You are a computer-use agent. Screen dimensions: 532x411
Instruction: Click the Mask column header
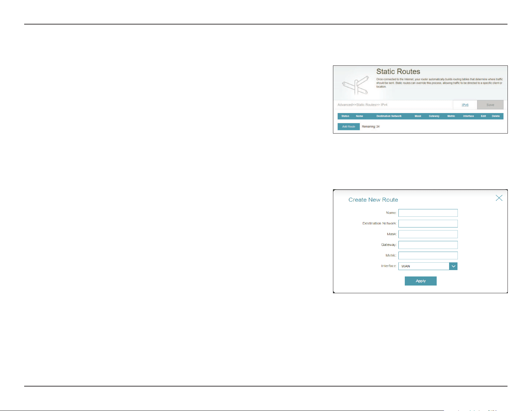(x=418, y=116)
